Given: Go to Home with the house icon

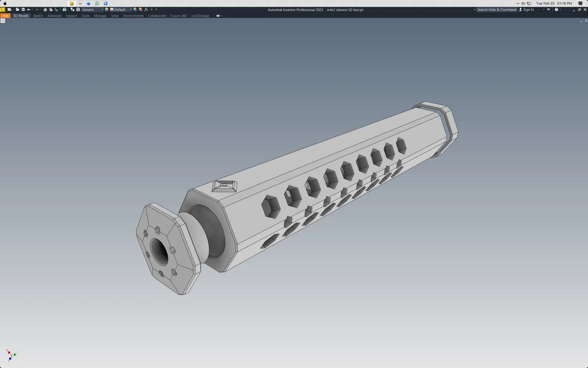Looking at the screenshot, I should [x=45, y=10].
